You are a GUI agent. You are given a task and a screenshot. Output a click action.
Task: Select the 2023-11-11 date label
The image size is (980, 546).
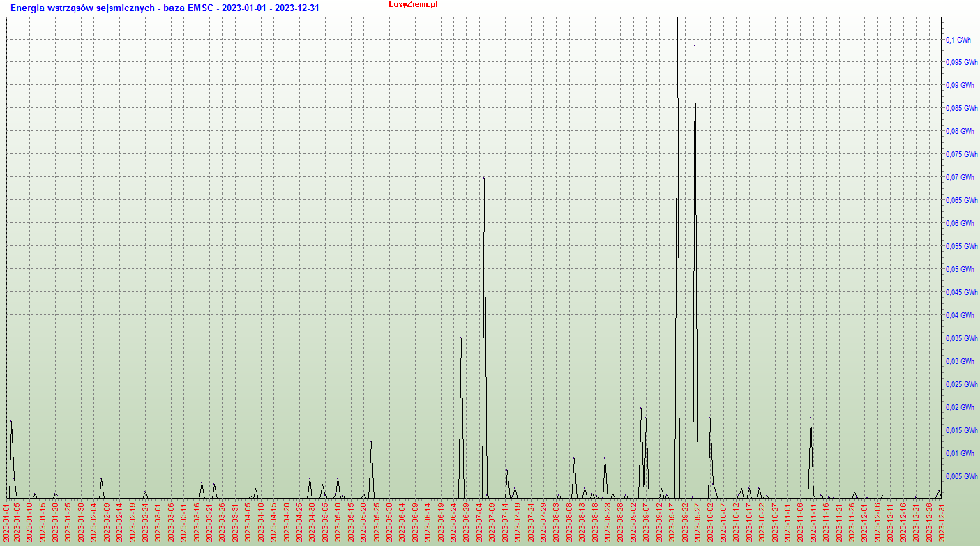pos(813,522)
